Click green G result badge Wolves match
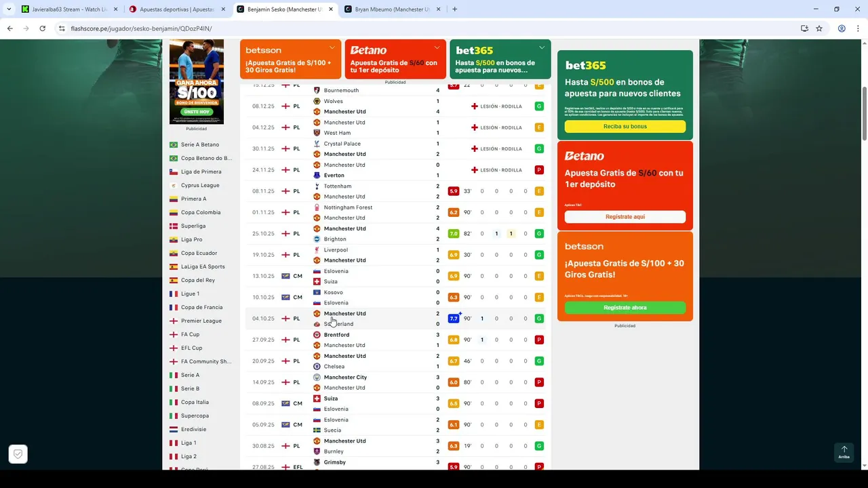868x488 pixels. click(x=539, y=106)
